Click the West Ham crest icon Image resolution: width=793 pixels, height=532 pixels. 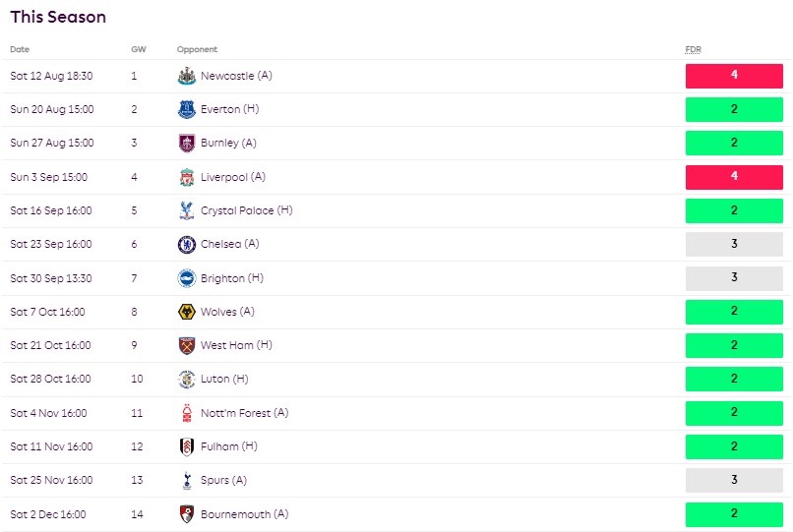pos(186,345)
